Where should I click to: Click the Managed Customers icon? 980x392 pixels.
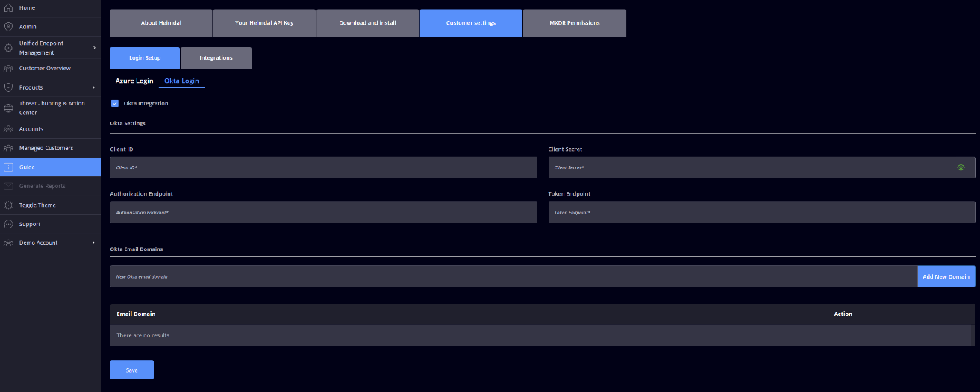coord(8,148)
